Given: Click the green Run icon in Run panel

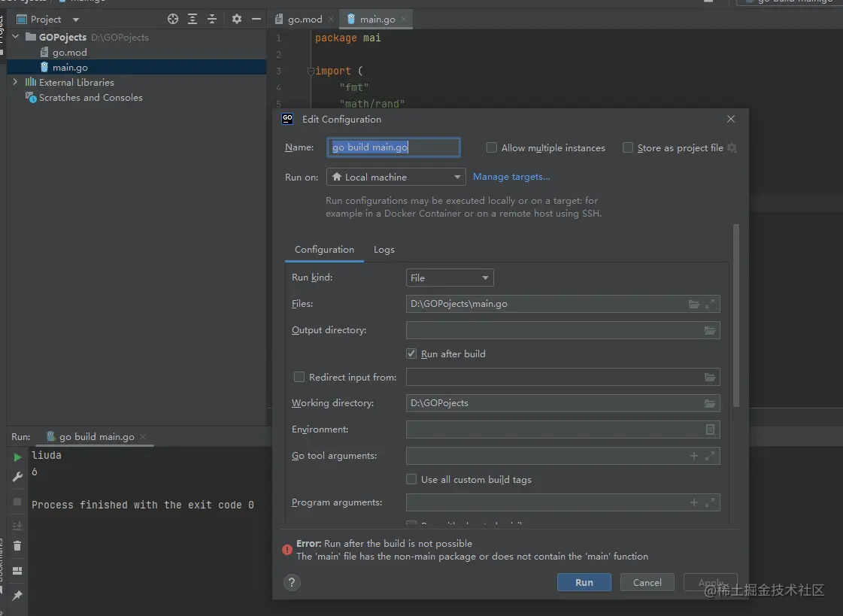Looking at the screenshot, I should click(x=17, y=457).
